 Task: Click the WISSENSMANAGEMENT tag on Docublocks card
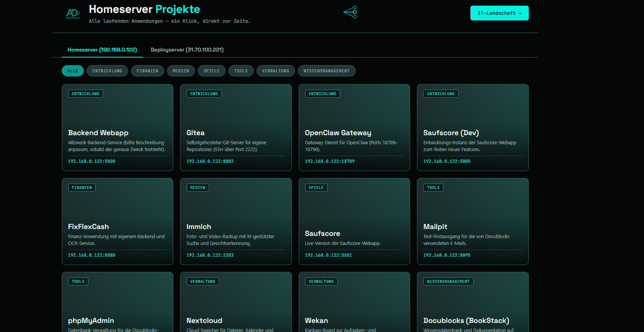click(x=448, y=282)
